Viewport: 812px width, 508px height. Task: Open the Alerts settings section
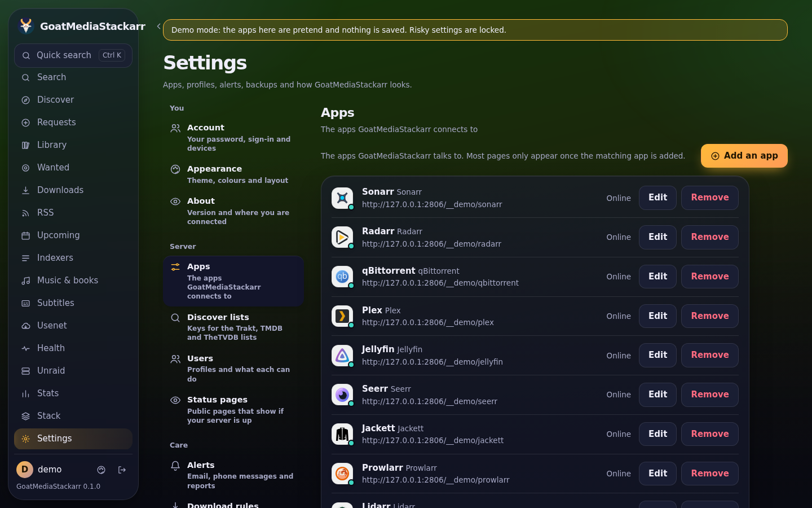pos(233,475)
